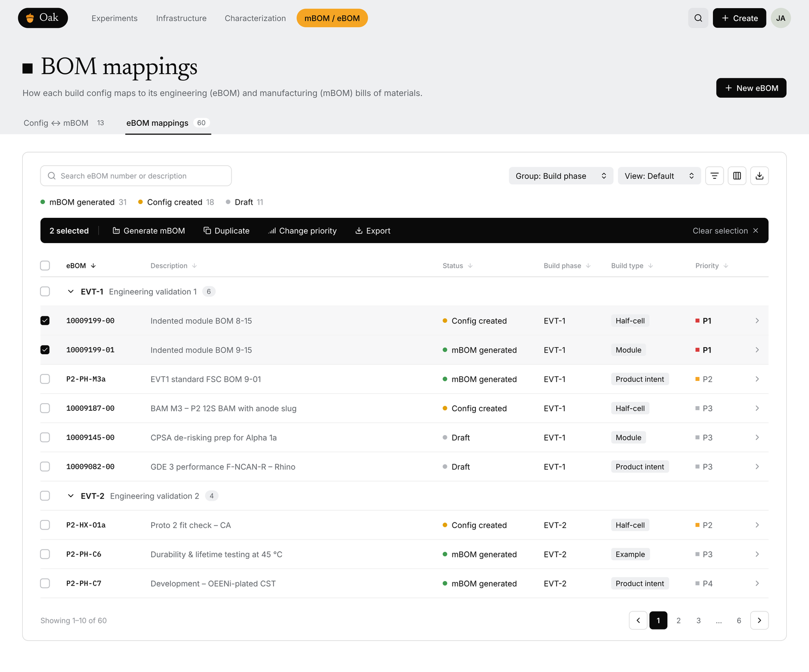Open row P2-HX-01a chevron

click(x=757, y=525)
